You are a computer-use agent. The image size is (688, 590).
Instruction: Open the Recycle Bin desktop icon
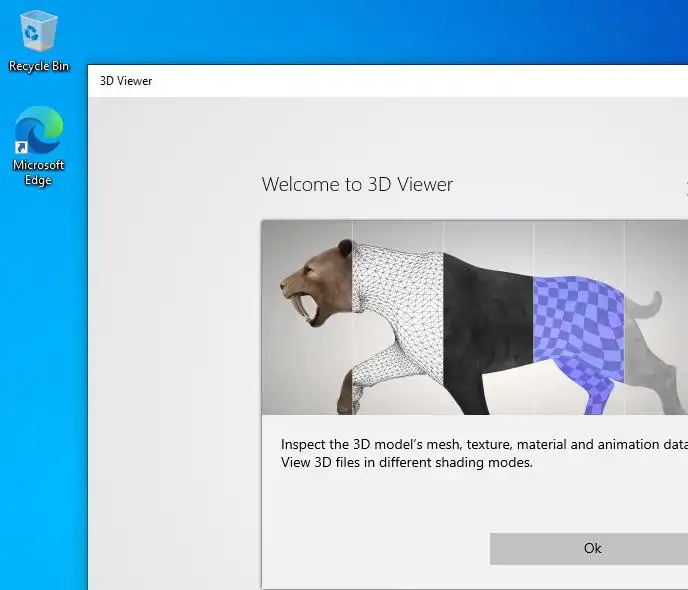(x=39, y=41)
